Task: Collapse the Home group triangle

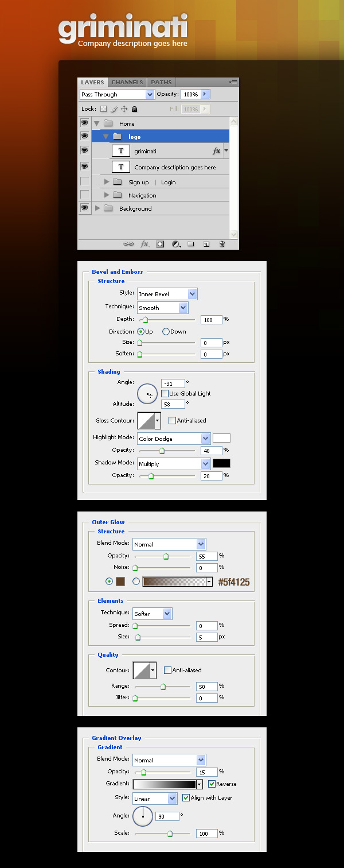Action: (x=96, y=123)
